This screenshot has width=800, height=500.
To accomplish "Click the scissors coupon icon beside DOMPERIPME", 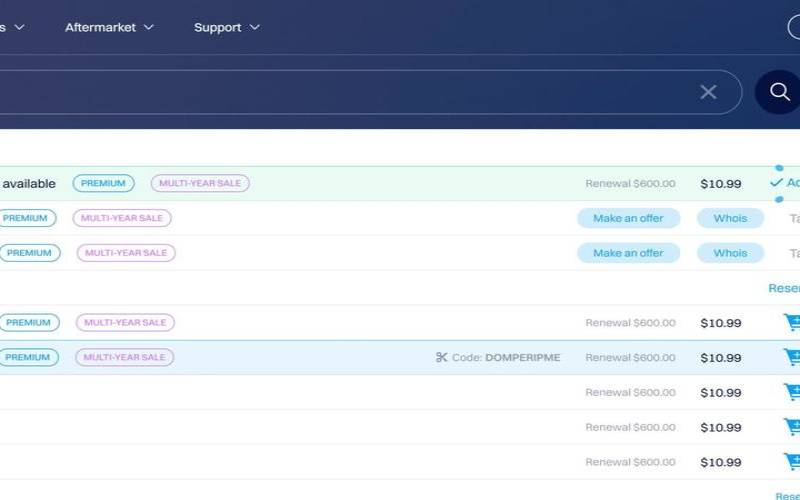I will pos(442,357).
